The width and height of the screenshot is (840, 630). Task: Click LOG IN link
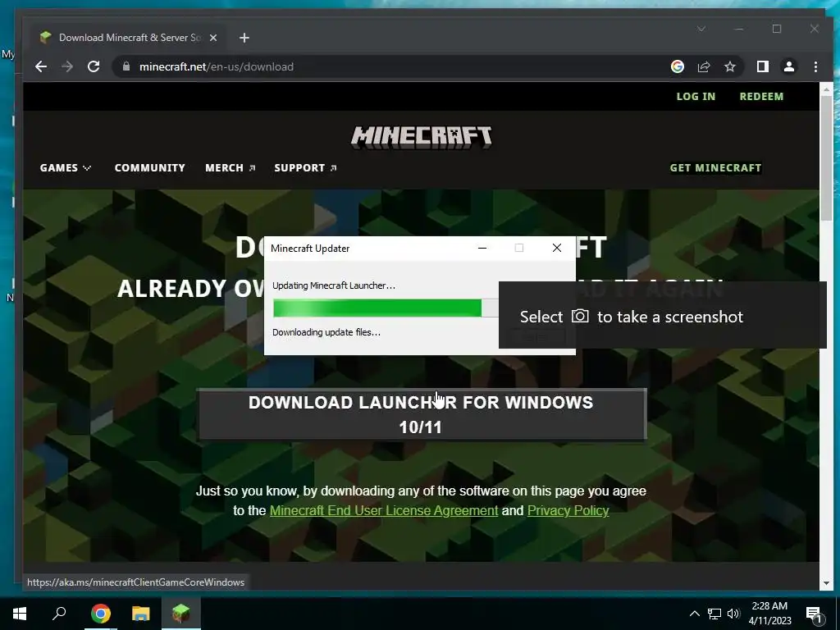click(696, 97)
